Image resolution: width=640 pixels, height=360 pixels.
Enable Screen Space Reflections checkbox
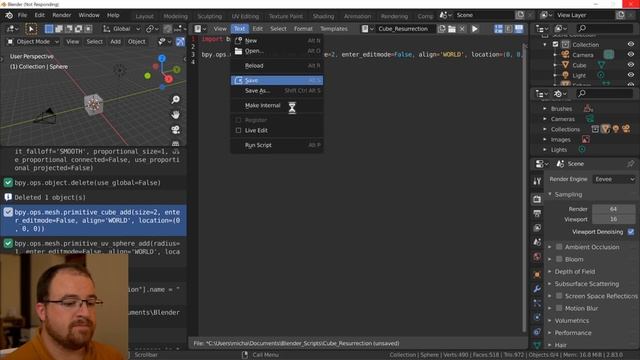point(559,296)
